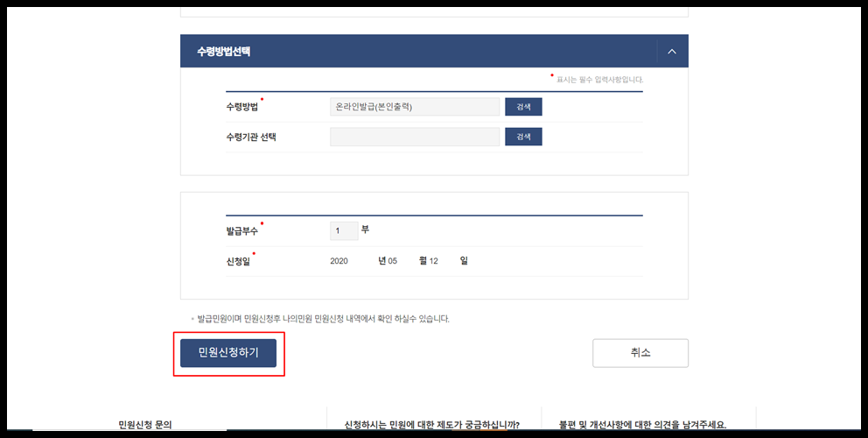Click the 표시는 필수 입력사항입니다 note
The height and width of the screenshot is (438, 868).
pos(599,80)
